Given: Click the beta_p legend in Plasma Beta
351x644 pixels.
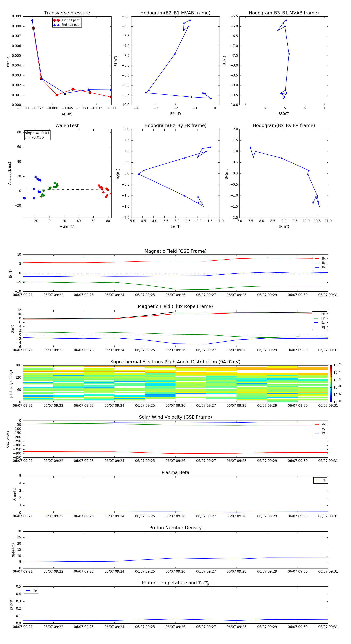Looking at the screenshot, I should (x=320, y=480).
